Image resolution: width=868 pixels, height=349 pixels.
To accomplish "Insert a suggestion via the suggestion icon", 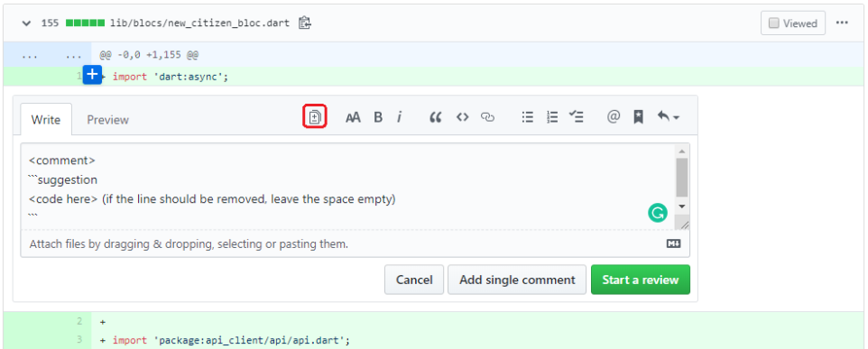I will 315,117.
